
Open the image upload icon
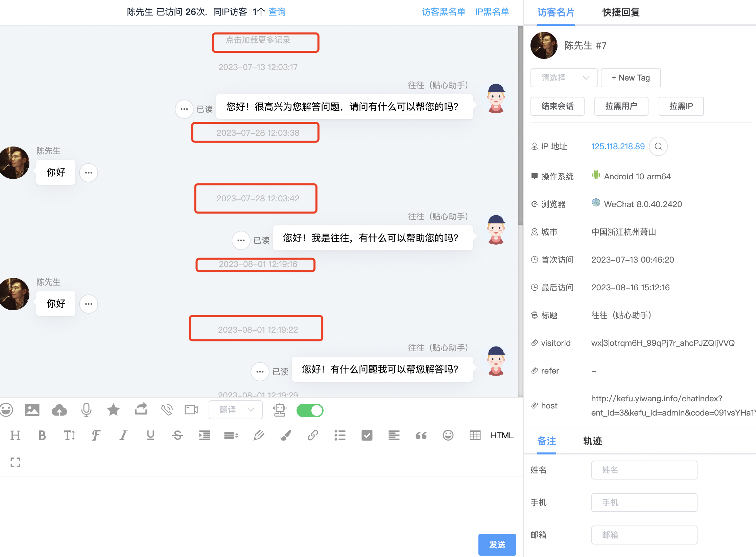click(32, 410)
